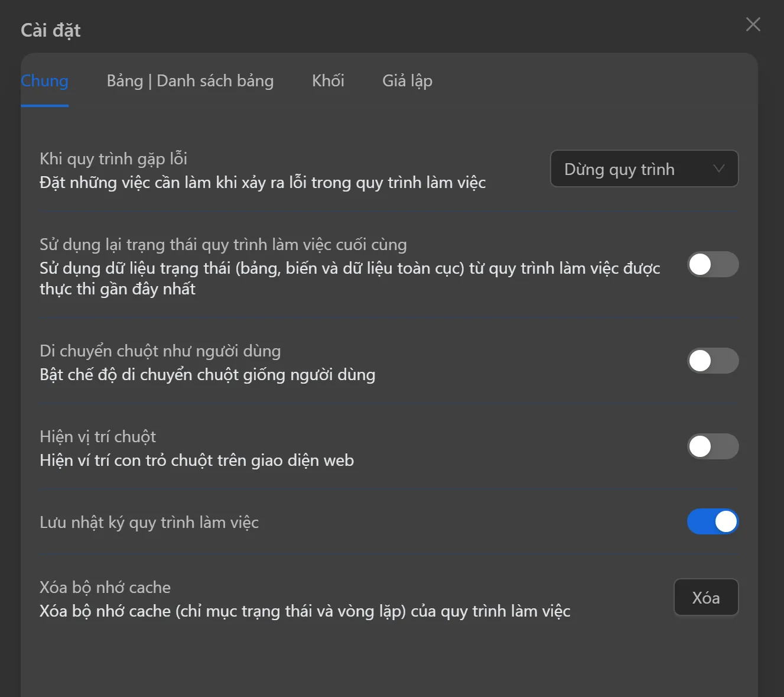Switch to the Bảng | Danh sách bảng tab
This screenshot has height=697, width=784.
(190, 81)
